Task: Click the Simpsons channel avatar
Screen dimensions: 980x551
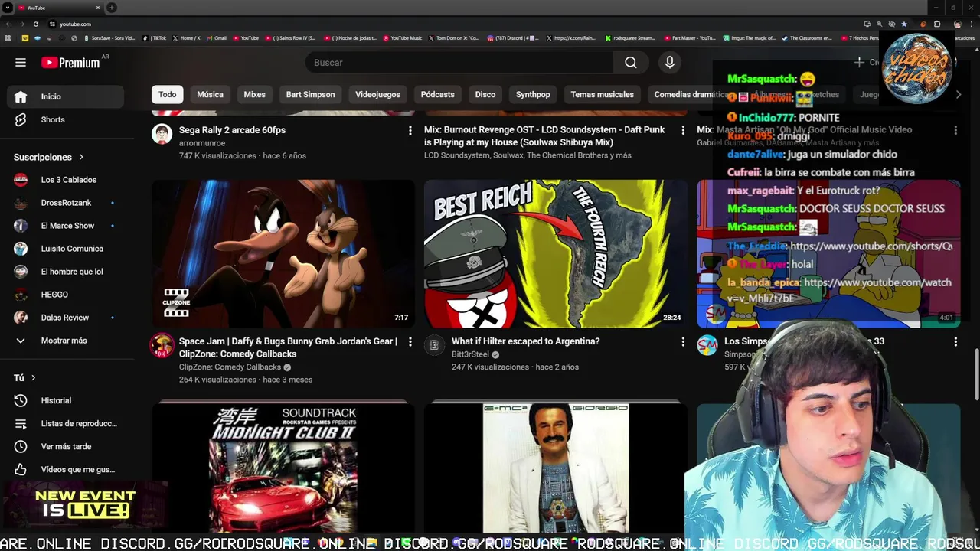Action: point(707,346)
